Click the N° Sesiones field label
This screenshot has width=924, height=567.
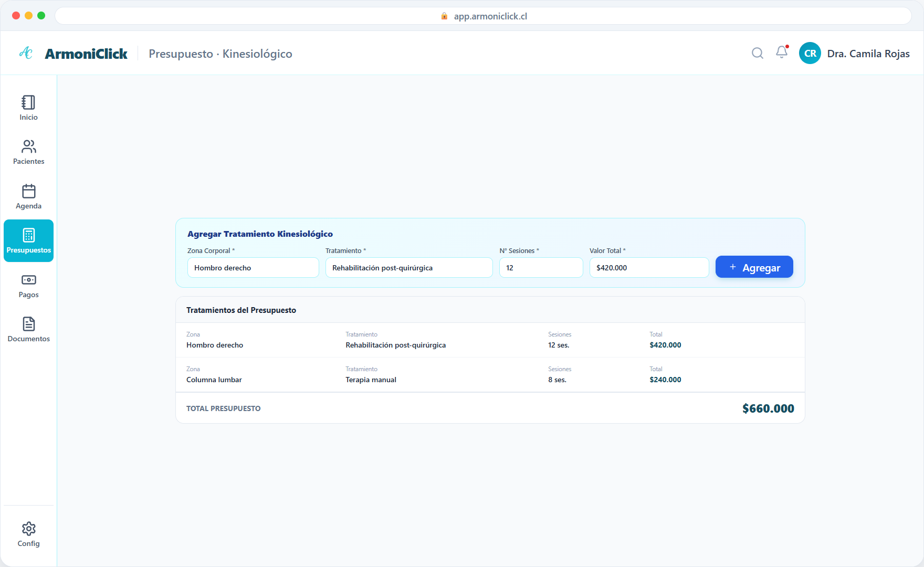point(519,251)
